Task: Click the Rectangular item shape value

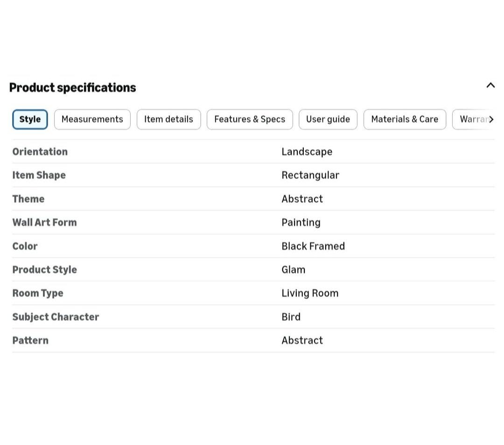Action: [x=310, y=175]
